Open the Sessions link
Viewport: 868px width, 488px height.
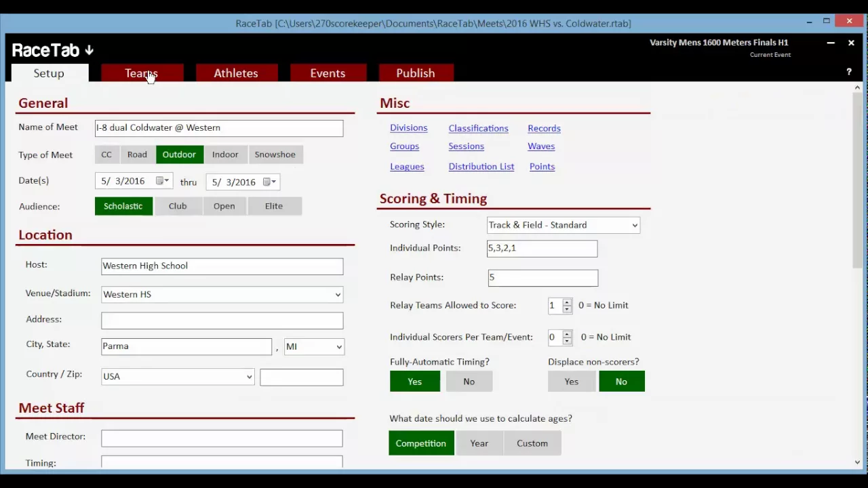point(466,146)
